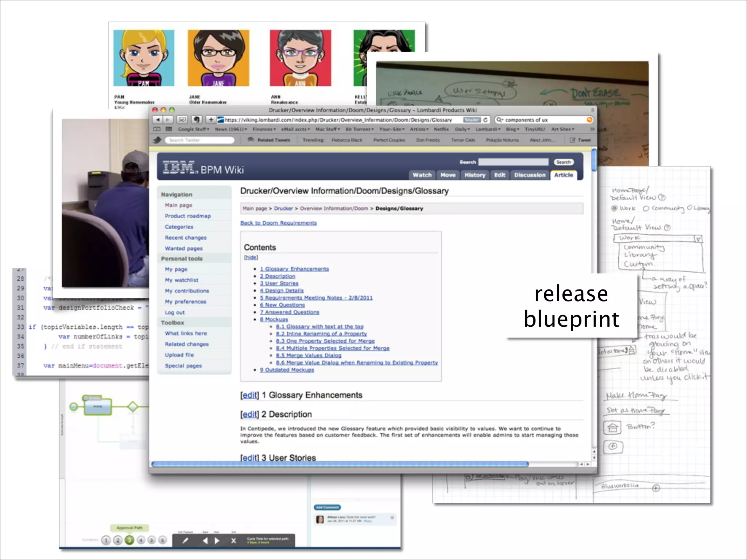Select playback step 5 circle

[x=152, y=540]
